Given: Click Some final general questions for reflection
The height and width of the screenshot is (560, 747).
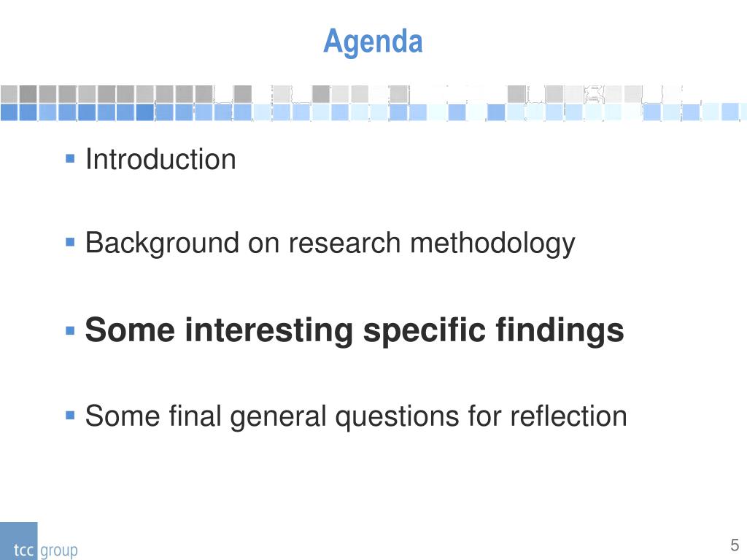Looking at the screenshot, I should coord(356,416).
